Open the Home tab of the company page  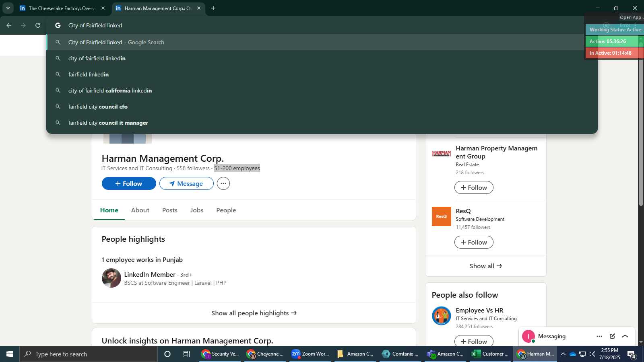pos(109,210)
